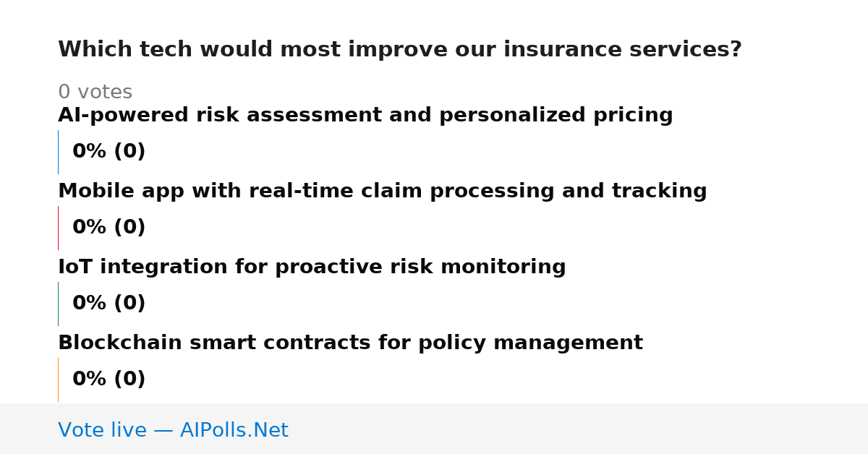This screenshot has width=868, height=454.
Task: Click the poll question title
Action: pos(400,50)
